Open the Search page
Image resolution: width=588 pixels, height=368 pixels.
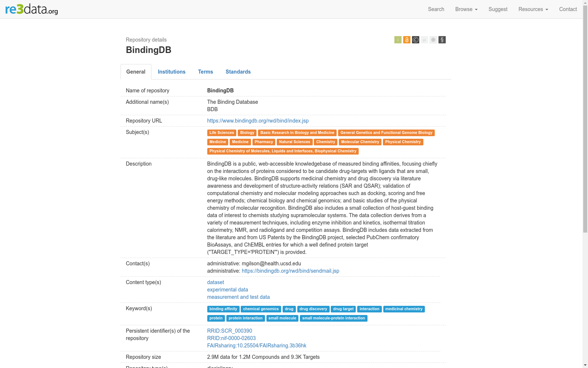pos(436,9)
